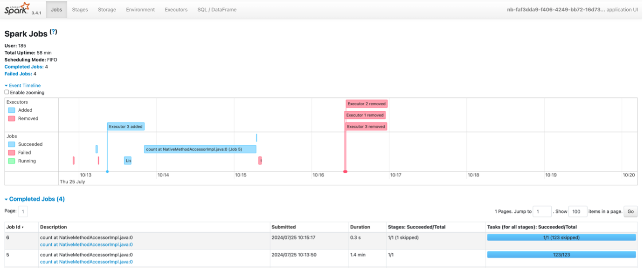Select the Executor 3 removed timeline marker

[x=366, y=126]
